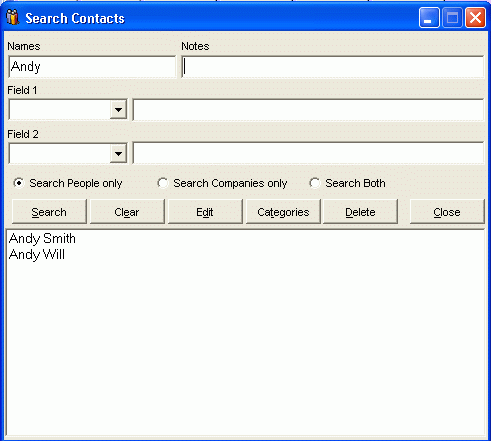Viewport: 491px width, 441px height.
Task: Expand the Field 2 dropdown arrow
Action: 118,154
